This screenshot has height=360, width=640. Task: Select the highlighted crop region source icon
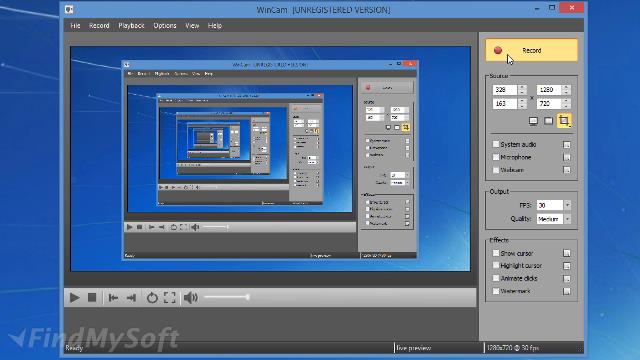(564, 121)
